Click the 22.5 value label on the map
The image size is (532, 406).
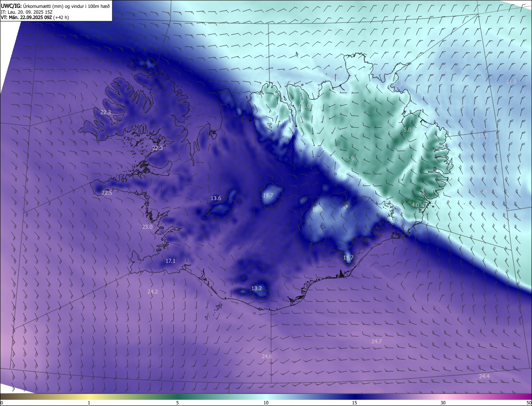tap(107, 193)
